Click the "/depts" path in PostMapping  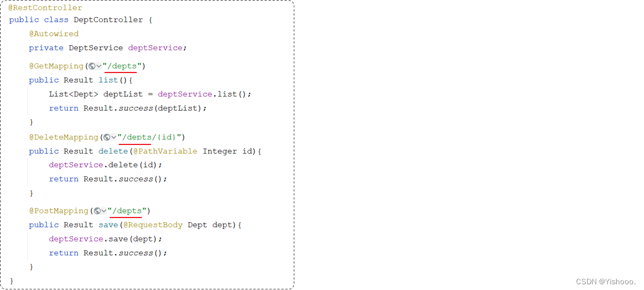[x=127, y=211]
